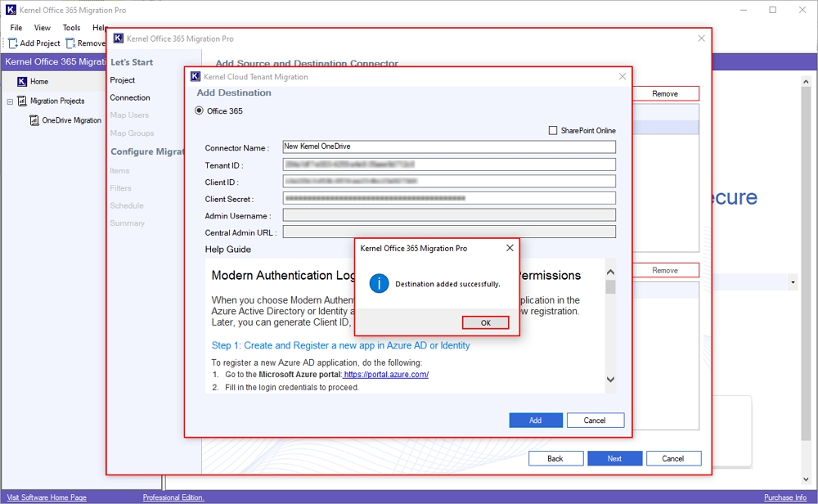This screenshot has height=504, width=818.
Task: Click the Connector Name input field
Action: tap(448, 147)
